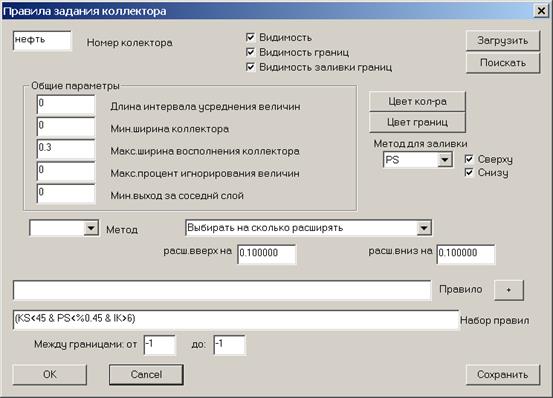
Task: Click the Набор правил field
Action: click(236, 320)
